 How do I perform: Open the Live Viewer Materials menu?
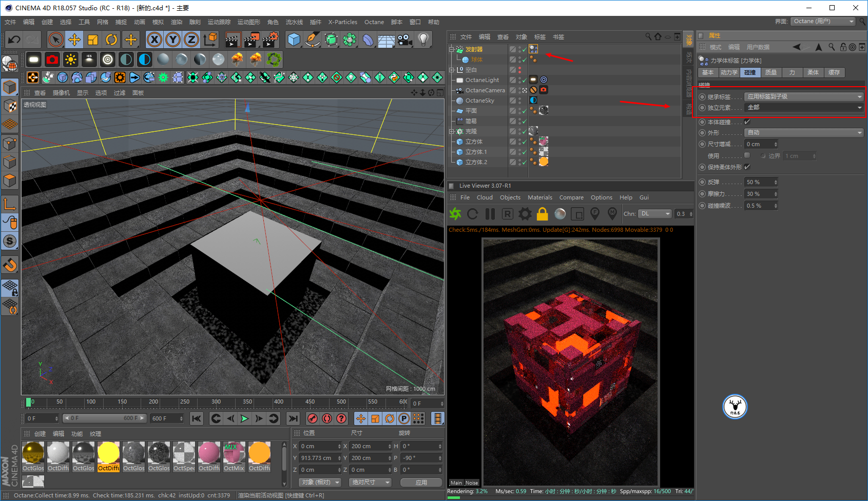click(x=540, y=197)
